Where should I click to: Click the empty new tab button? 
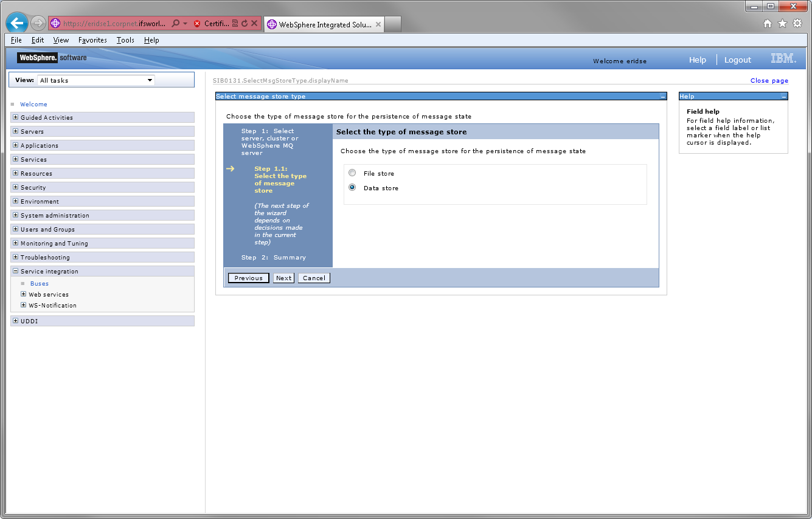[x=393, y=25]
